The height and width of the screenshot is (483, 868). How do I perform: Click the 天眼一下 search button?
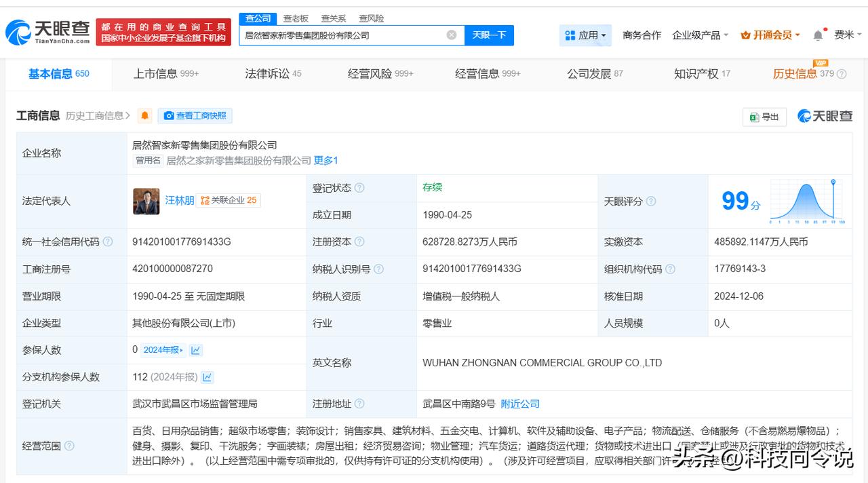pyautogui.click(x=489, y=35)
